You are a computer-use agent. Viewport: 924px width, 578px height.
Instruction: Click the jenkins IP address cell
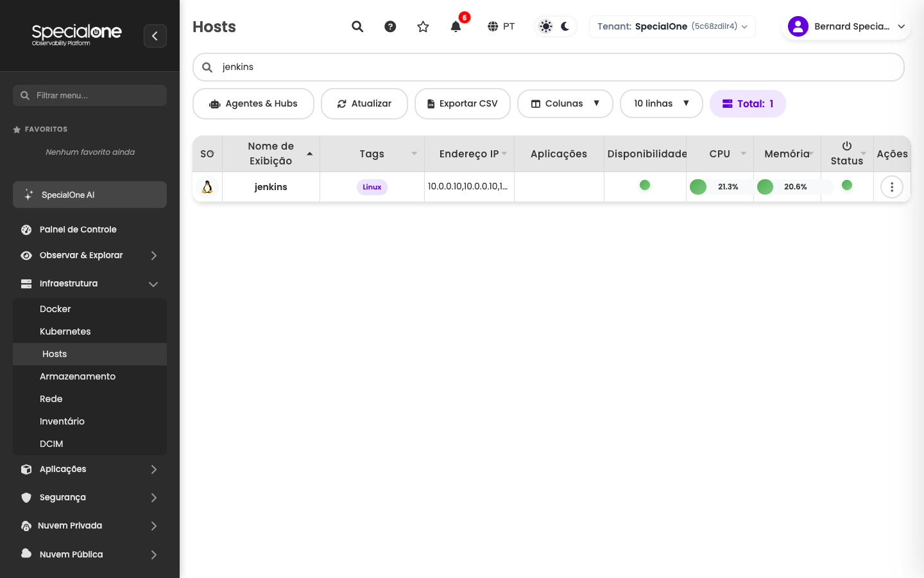[x=468, y=186]
